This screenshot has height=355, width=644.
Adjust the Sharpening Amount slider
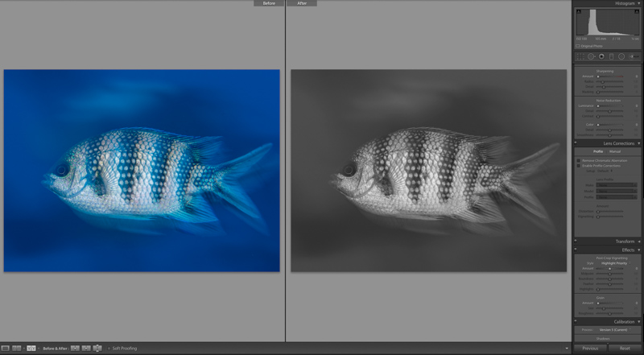601,76
